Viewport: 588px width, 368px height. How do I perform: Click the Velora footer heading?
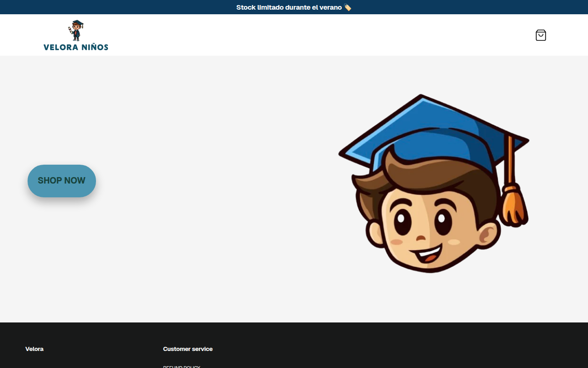[x=34, y=349]
